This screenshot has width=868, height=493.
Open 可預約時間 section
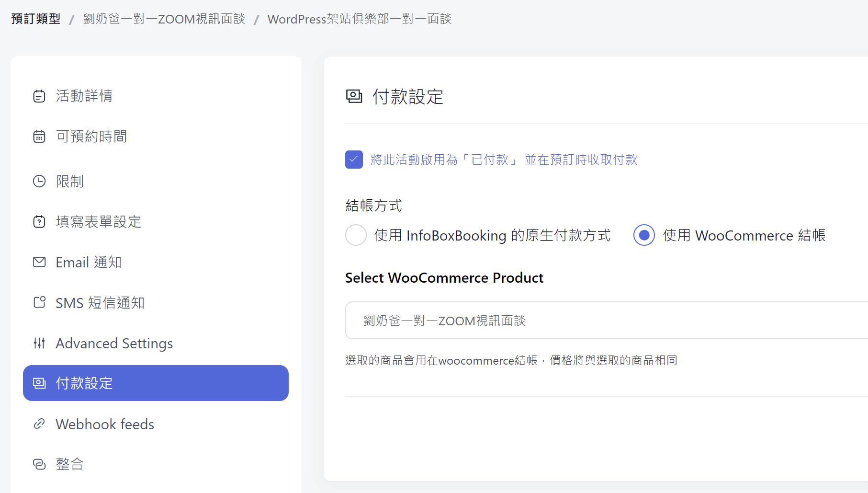156,137
